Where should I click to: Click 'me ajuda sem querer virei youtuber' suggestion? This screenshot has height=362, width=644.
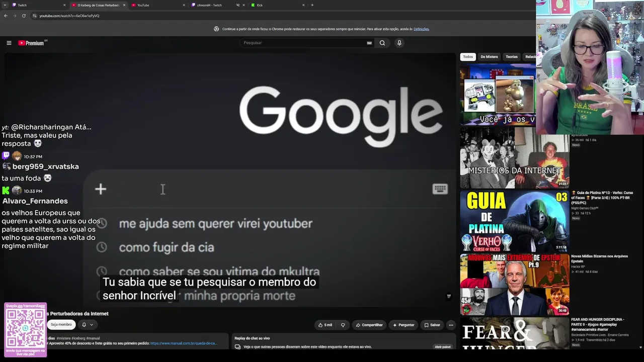pyautogui.click(x=216, y=224)
